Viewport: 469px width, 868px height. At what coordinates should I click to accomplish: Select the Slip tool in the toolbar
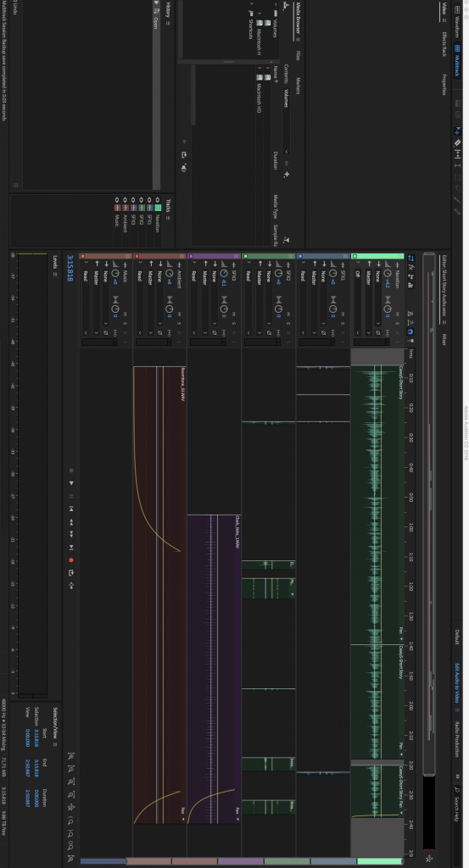457,154
